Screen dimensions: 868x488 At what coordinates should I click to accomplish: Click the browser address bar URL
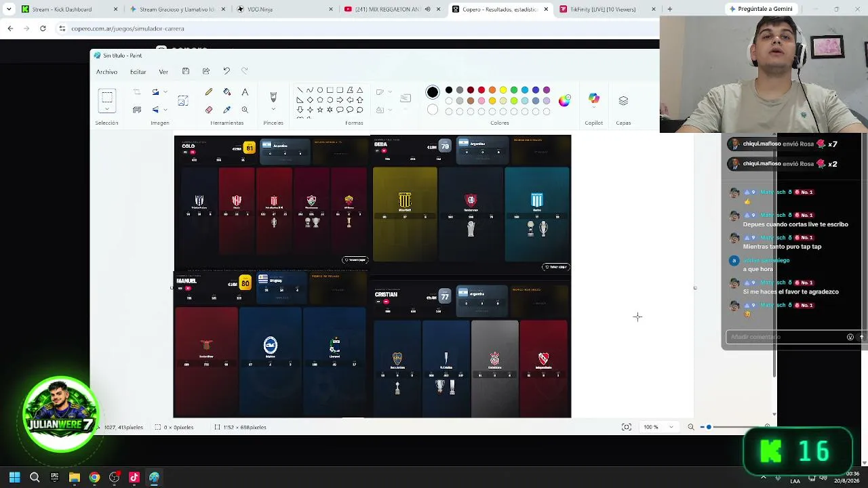click(128, 28)
